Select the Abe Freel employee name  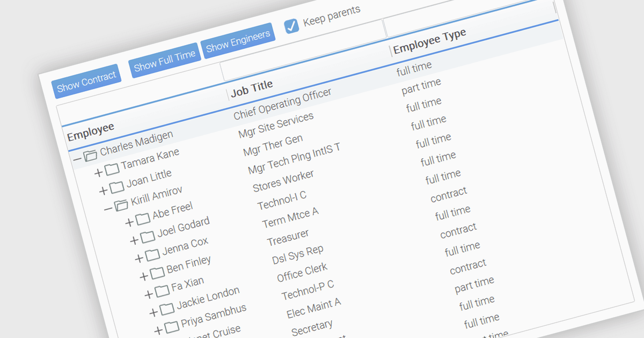click(172, 211)
